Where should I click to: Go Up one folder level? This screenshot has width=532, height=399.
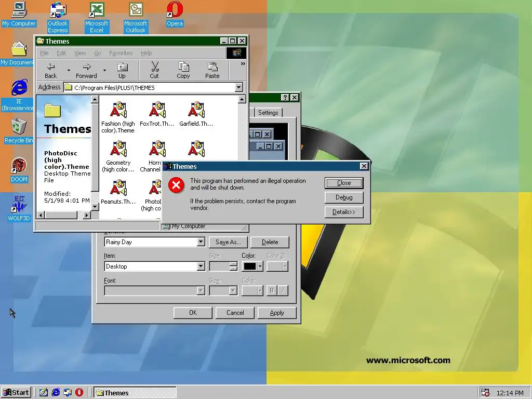pos(122,71)
